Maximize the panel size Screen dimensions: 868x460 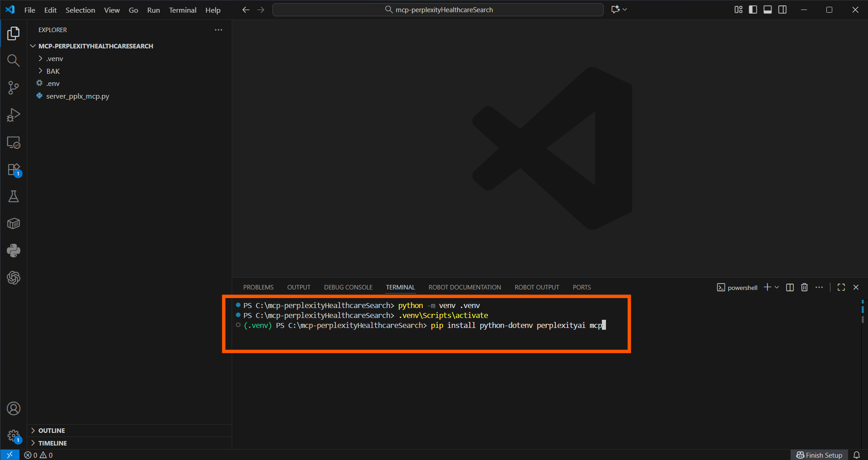pos(841,287)
